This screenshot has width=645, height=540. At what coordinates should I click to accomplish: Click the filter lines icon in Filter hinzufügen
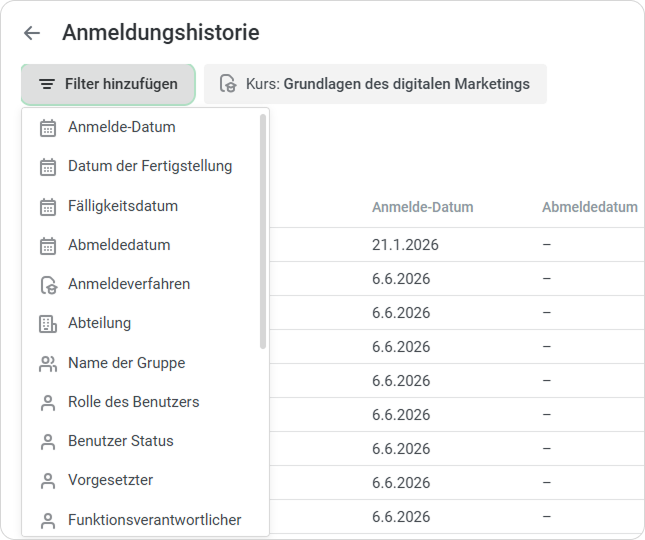point(47,84)
